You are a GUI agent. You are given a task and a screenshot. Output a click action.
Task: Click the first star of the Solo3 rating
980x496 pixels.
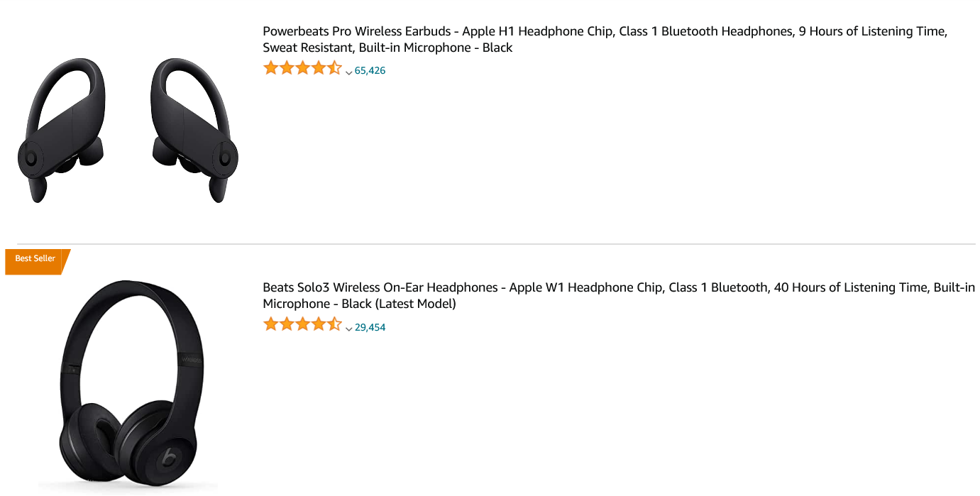pos(270,325)
